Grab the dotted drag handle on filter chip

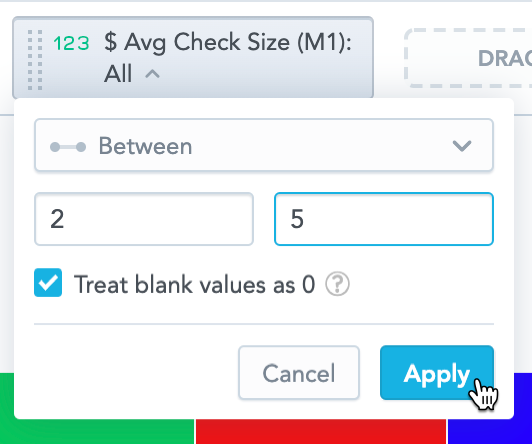click(x=35, y=60)
